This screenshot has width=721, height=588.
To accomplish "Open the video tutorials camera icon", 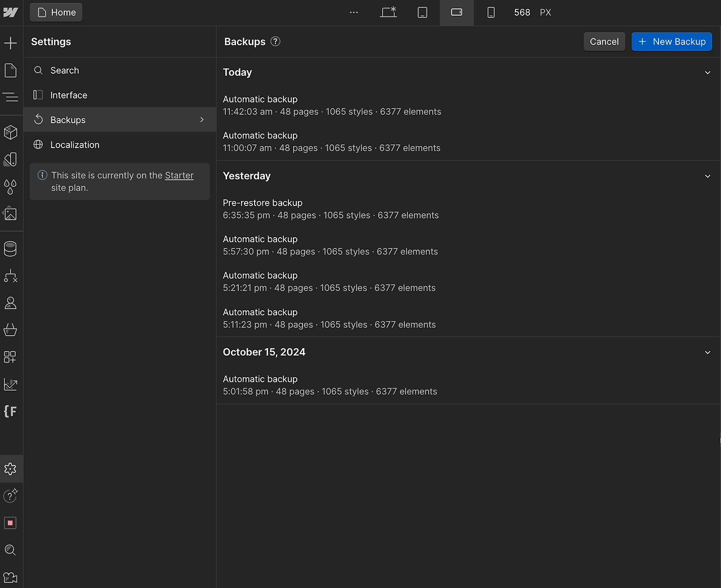I will (x=11, y=577).
